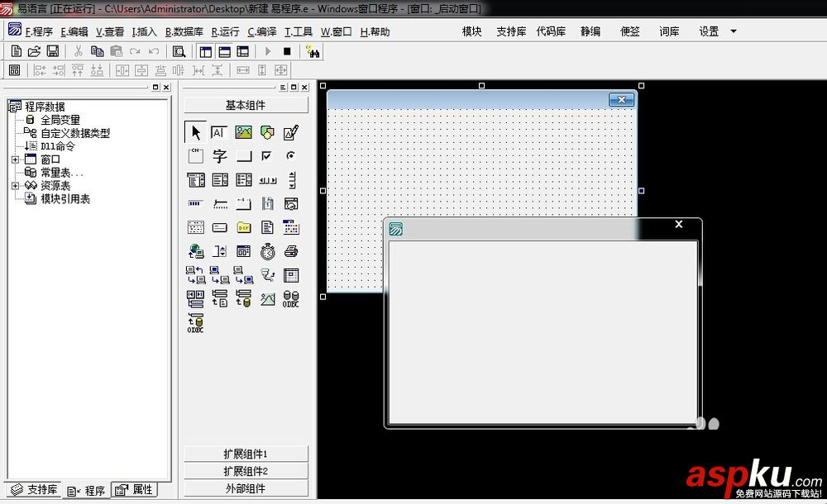Select the checkbox component icon
The width and height of the screenshot is (827, 504).
(x=267, y=155)
